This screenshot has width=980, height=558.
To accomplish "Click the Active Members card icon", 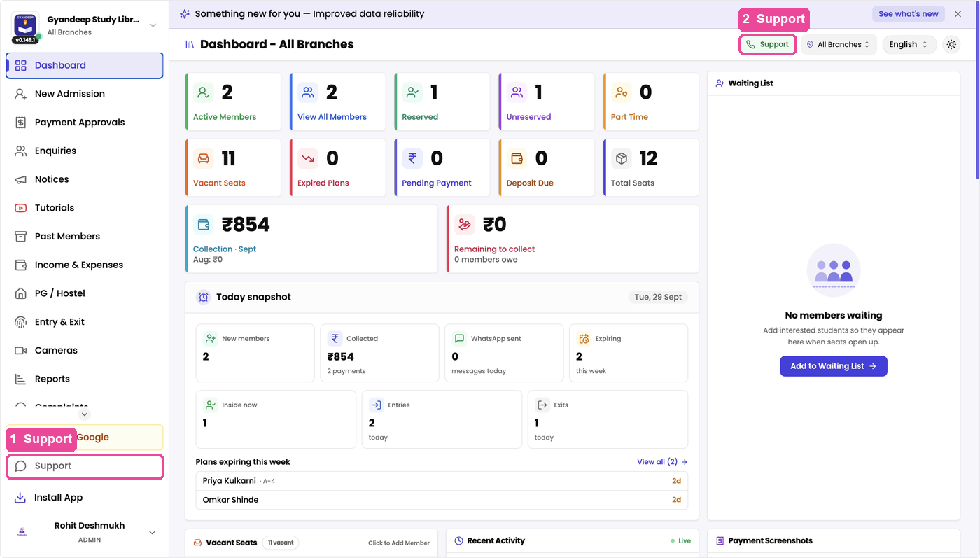I will (x=203, y=92).
